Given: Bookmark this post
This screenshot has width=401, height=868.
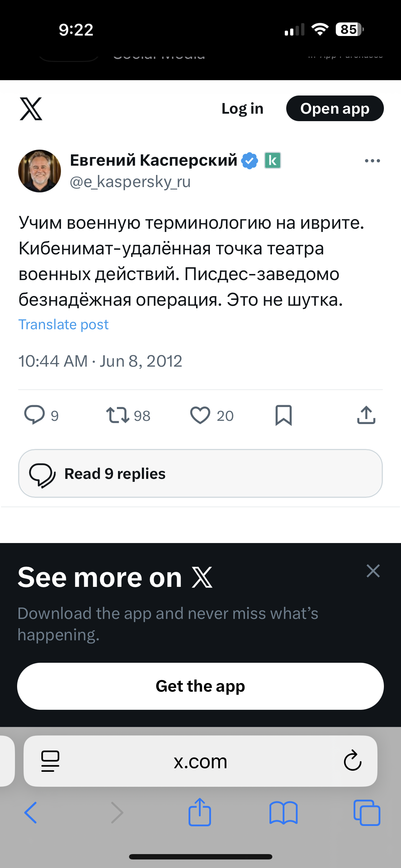Looking at the screenshot, I should [283, 415].
